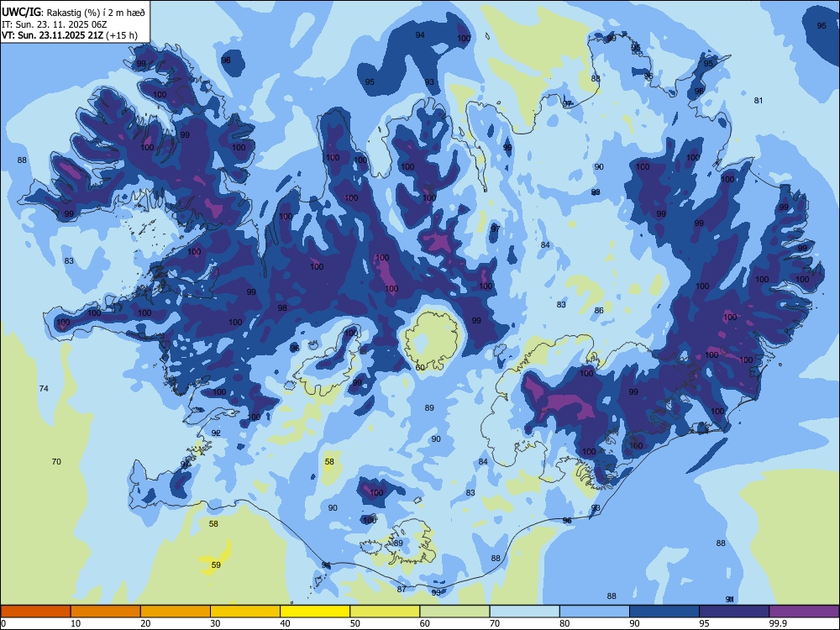
Task: Click the '99.9' legend tick label
Action: click(777, 623)
